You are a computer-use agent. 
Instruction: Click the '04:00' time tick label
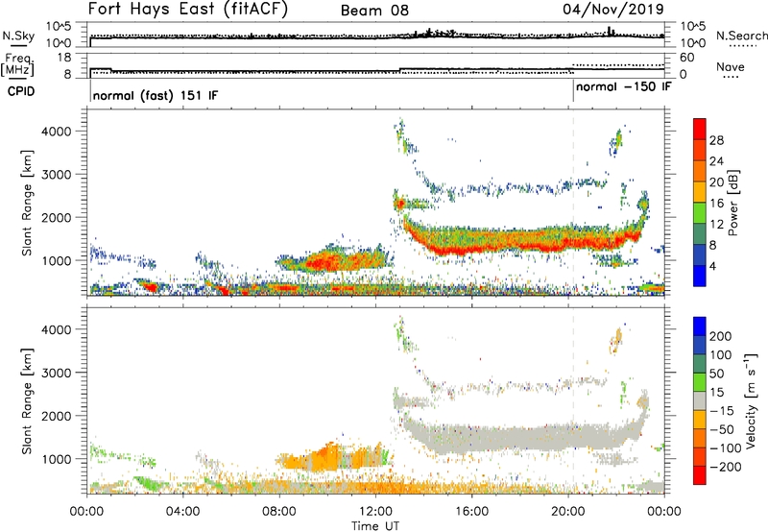pyautogui.click(x=182, y=512)
